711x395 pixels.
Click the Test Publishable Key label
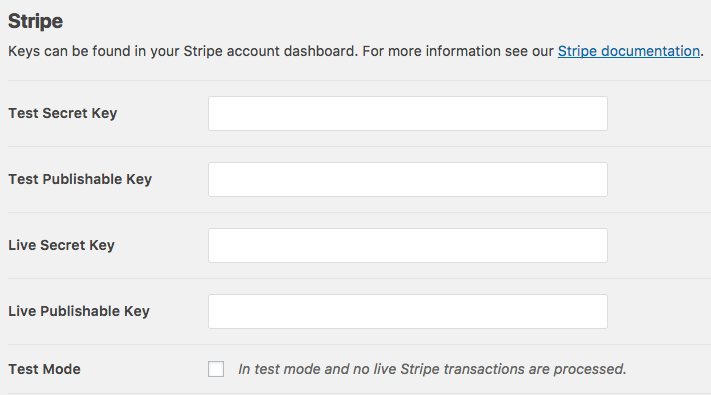(x=80, y=180)
